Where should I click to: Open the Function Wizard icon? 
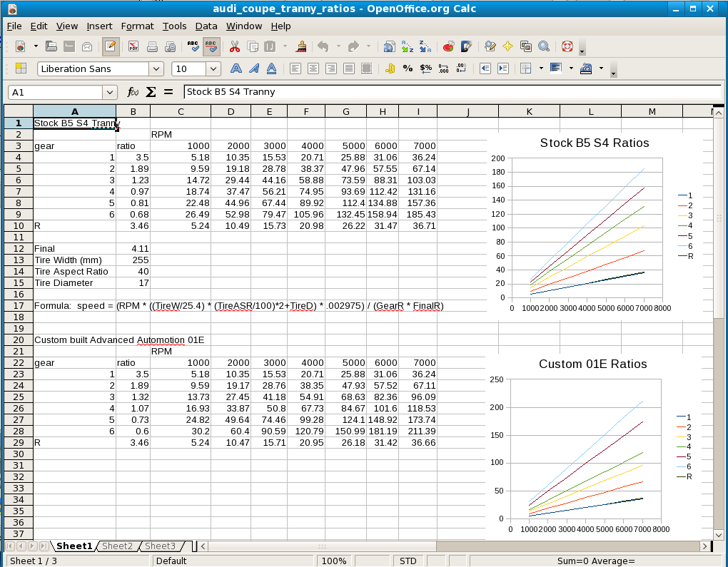[x=133, y=92]
